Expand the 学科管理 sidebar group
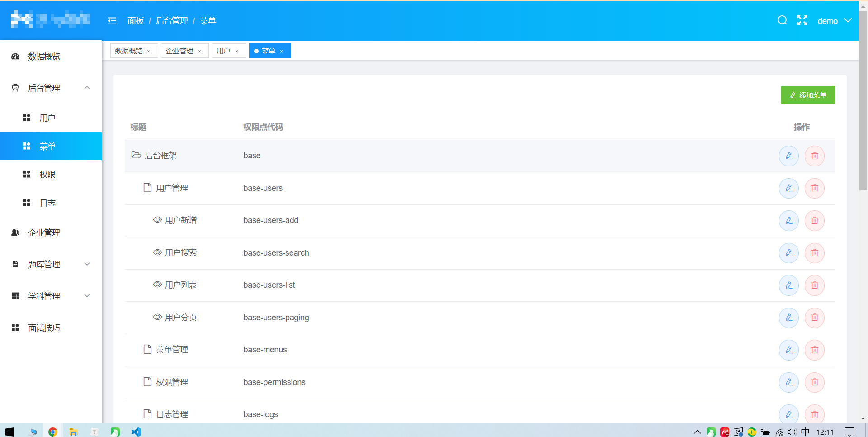 (51, 296)
